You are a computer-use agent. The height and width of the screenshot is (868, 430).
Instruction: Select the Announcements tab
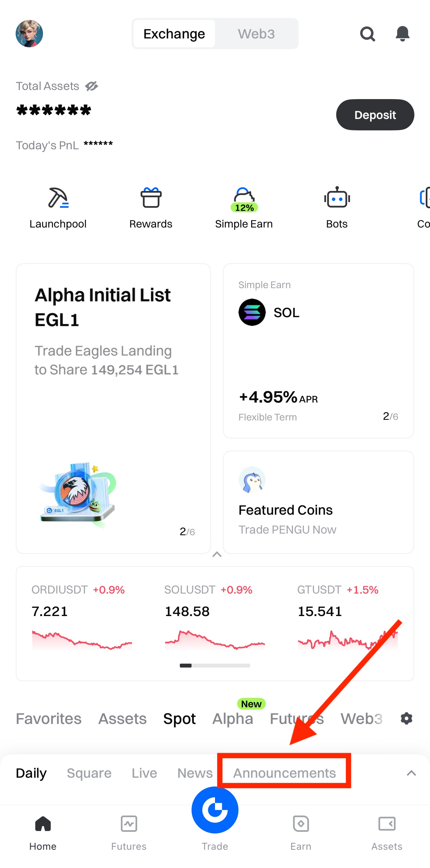click(x=284, y=773)
